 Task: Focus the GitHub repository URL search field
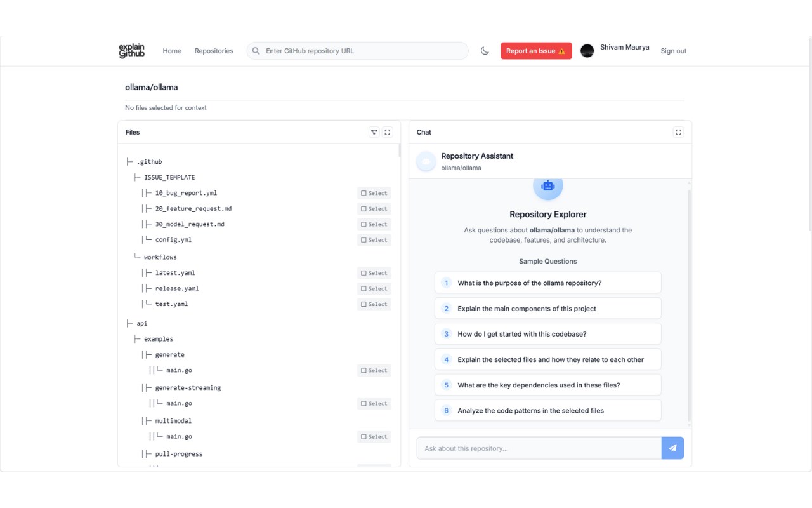click(x=358, y=51)
